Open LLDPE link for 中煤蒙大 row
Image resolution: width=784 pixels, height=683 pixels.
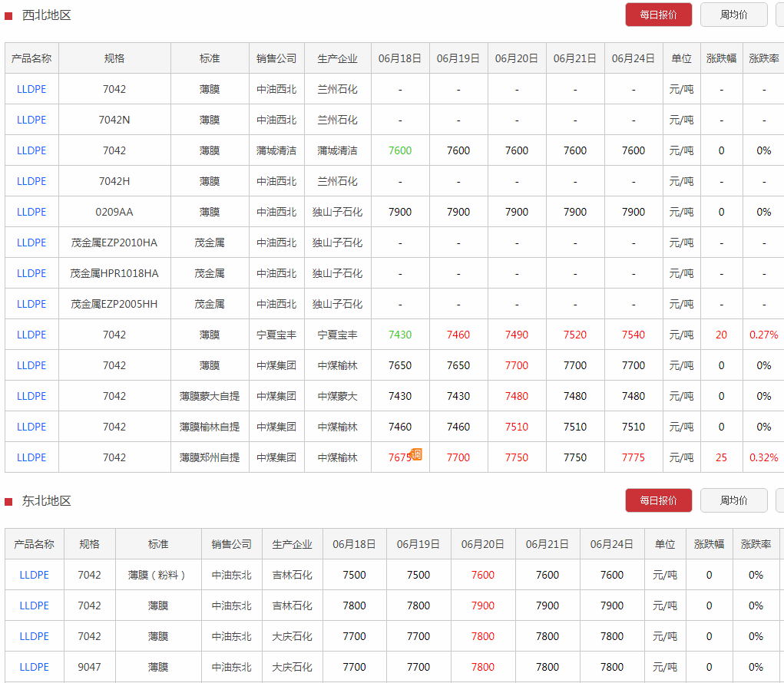31,396
